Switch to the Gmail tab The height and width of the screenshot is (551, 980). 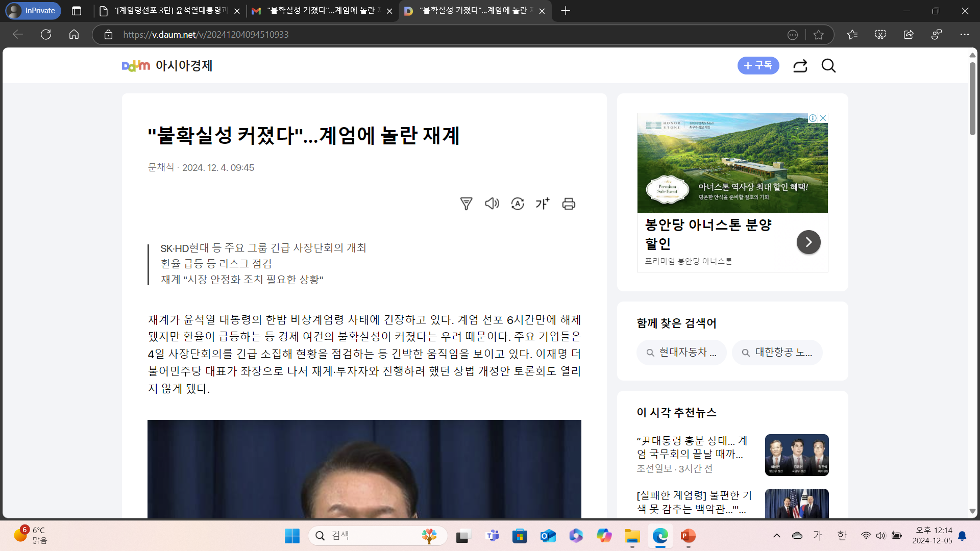pyautogui.click(x=320, y=11)
